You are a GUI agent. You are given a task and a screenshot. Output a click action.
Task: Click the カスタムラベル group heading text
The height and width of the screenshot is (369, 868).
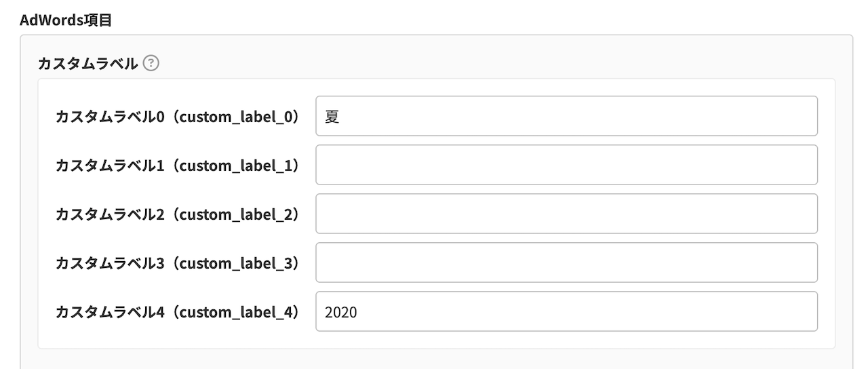[x=89, y=64]
